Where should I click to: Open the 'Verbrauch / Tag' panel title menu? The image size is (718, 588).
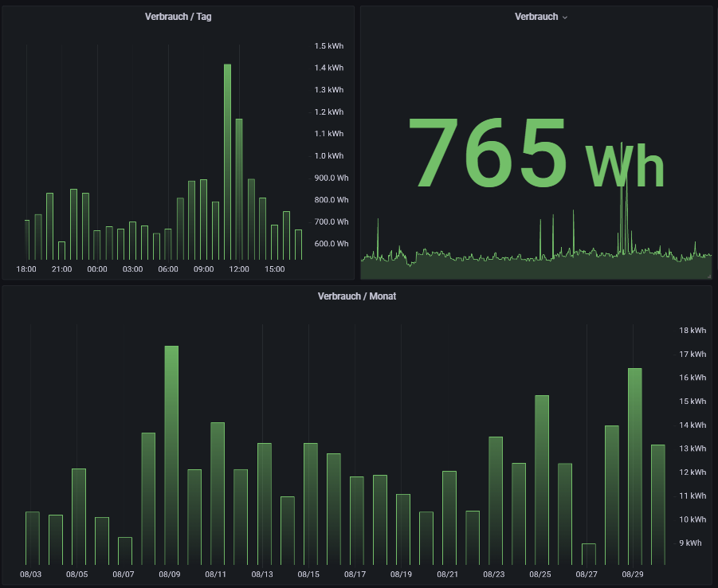click(178, 17)
